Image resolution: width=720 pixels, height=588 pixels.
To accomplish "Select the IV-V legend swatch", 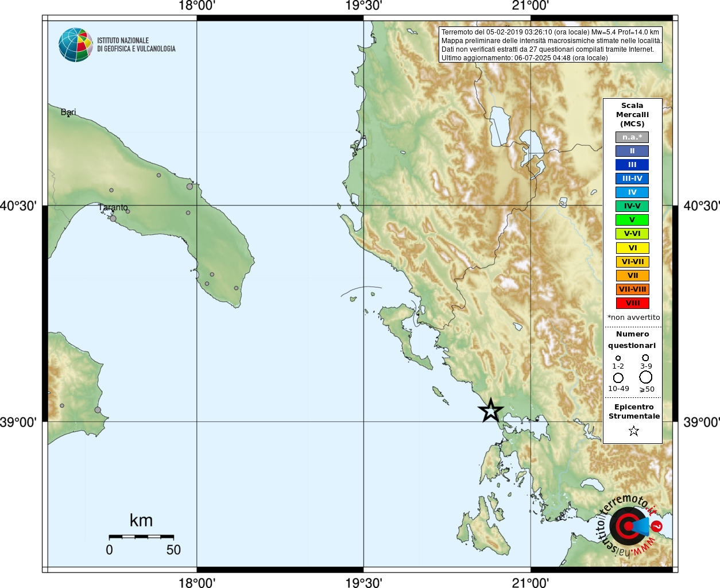I will pyautogui.click(x=632, y=206).
